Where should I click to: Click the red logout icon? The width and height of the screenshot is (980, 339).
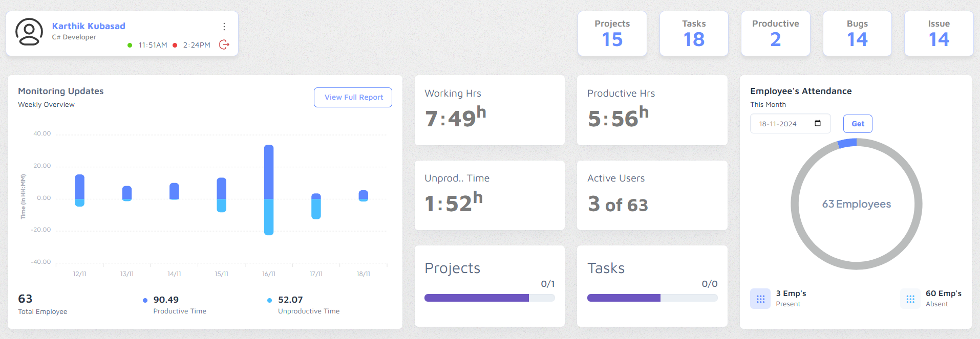point(224,45)
